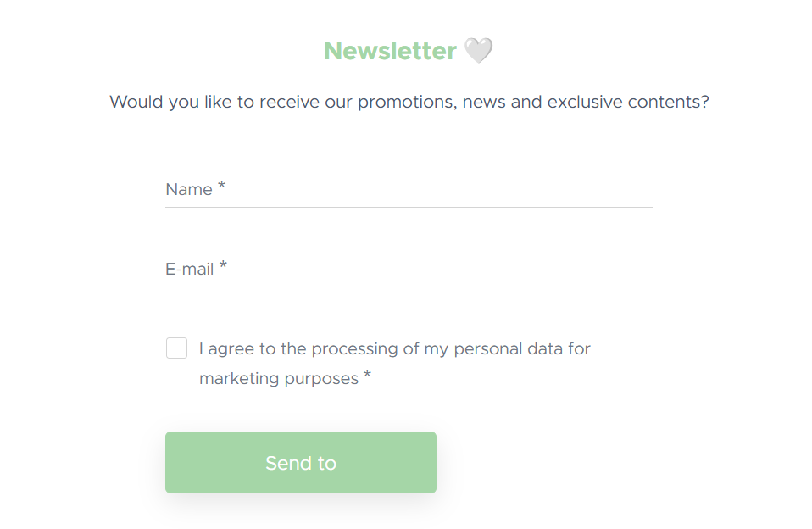This screenshot has height=529, width=812.
Task: Click the Name field label
Action: tap(186, 189)
